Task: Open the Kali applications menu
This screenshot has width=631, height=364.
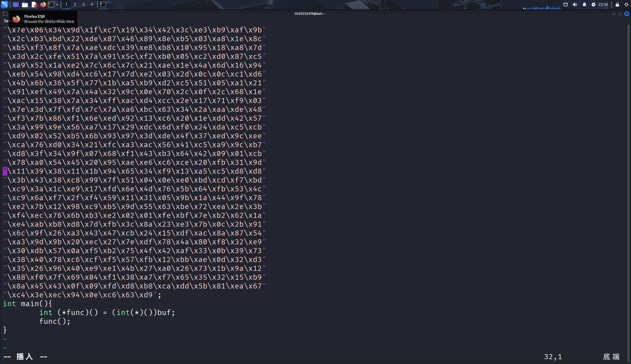Action: tap(5, 4)
